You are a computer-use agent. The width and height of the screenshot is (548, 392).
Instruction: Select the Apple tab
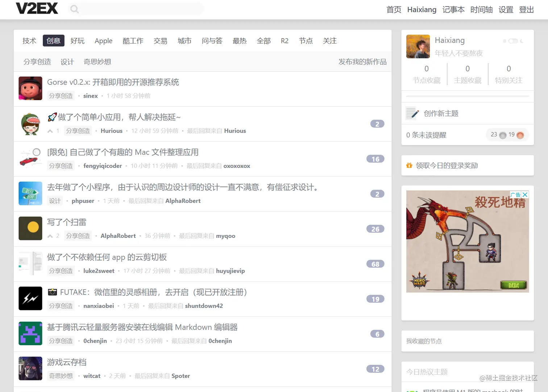click(x=104, y=41)
